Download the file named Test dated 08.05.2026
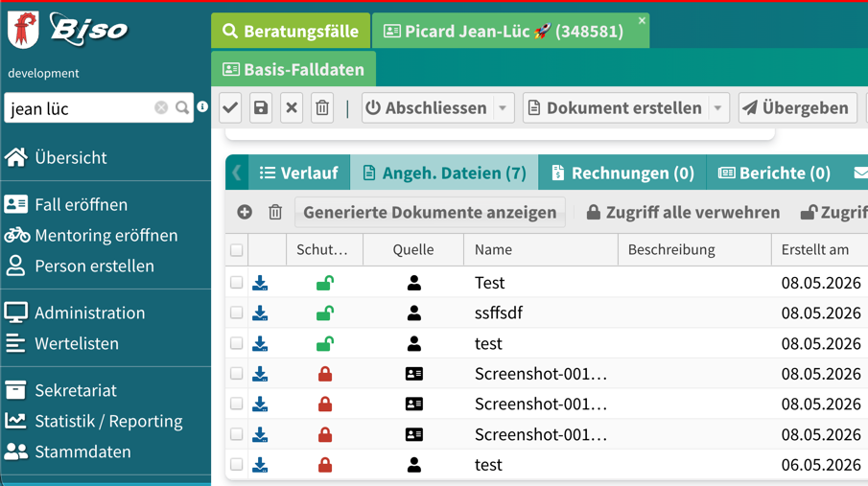 coord(260,283)
